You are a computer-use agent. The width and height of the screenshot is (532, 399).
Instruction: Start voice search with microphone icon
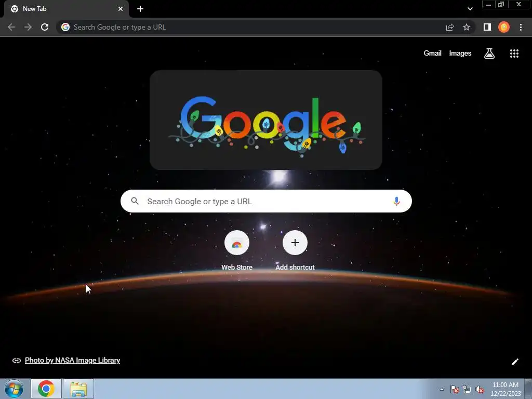point(396,201)
